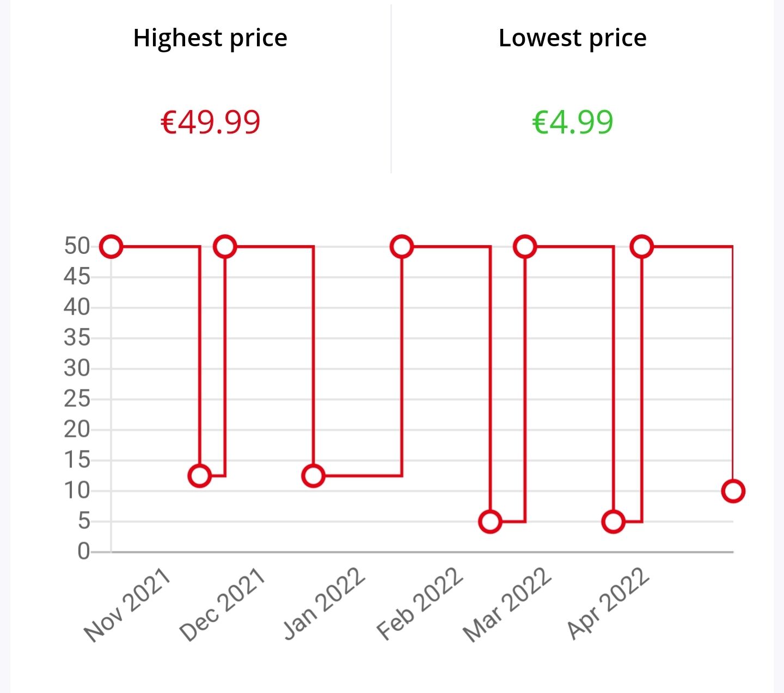The width and height of the screenshot is (784, 693).
Task: Click the final price point near 10
Action: [x=733, y=491]
